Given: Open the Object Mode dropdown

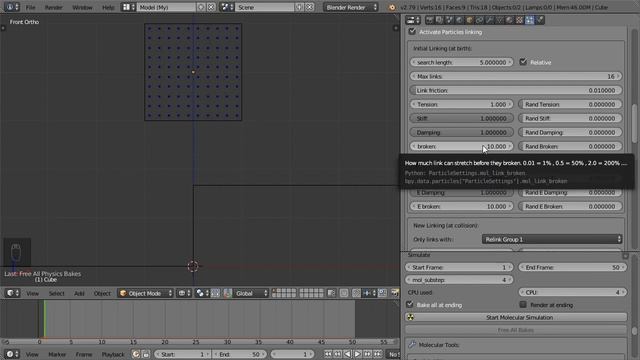Looking at the screenshot, I should [146, 293].
